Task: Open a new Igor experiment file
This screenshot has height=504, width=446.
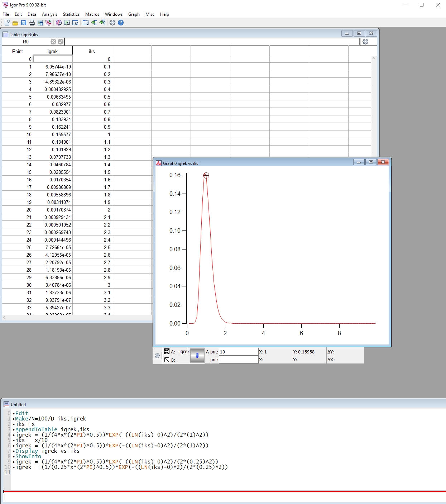Action: click(7, 23)
